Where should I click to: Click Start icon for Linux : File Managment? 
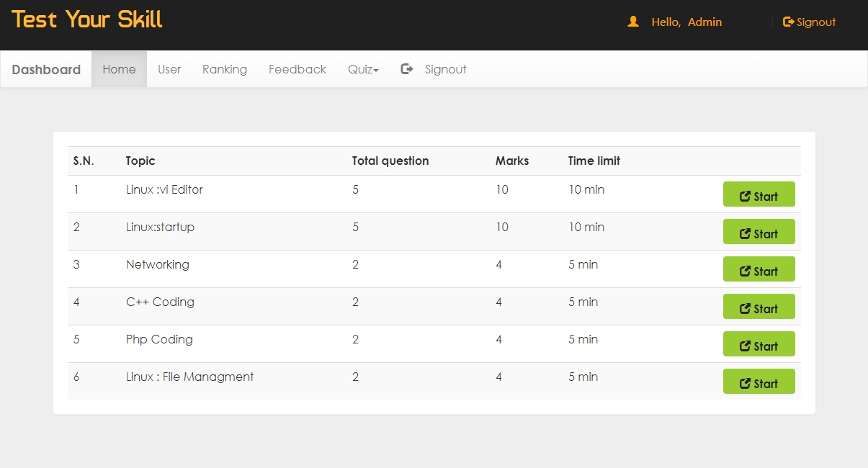coord(746,384)
